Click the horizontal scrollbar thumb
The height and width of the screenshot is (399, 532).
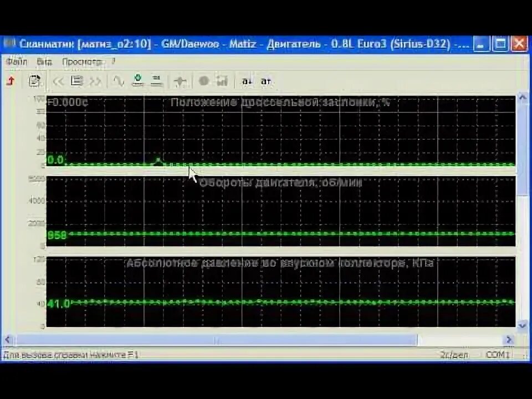click(x=217, y=340)
